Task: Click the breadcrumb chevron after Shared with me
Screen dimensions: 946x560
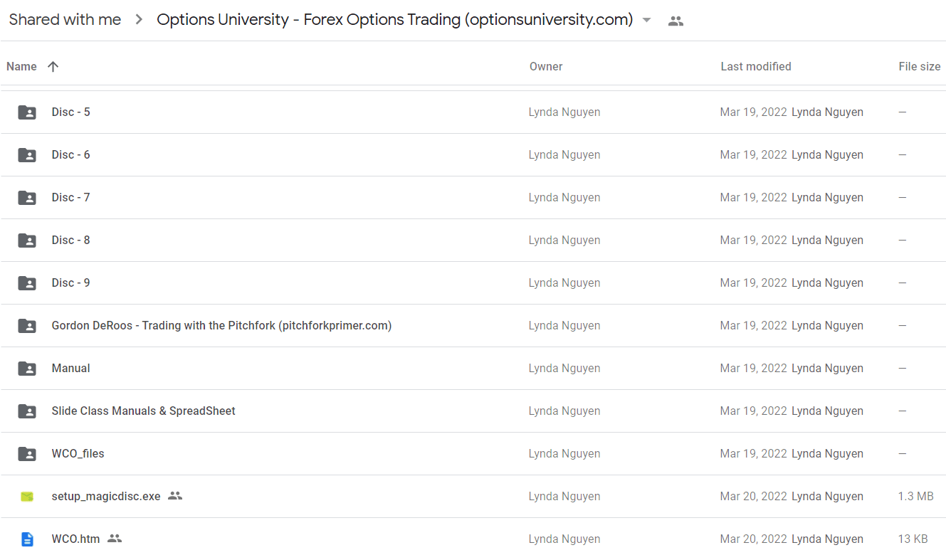Action: coord(139,20)
